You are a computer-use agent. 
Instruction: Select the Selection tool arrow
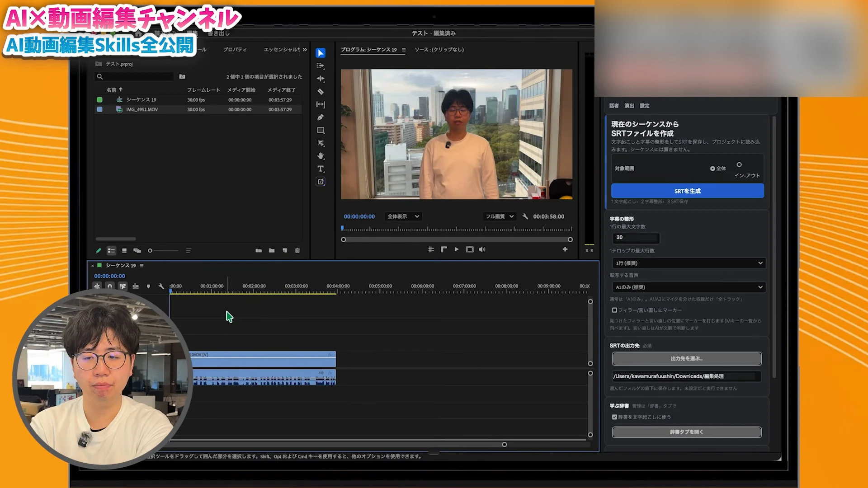coord(321,53)
